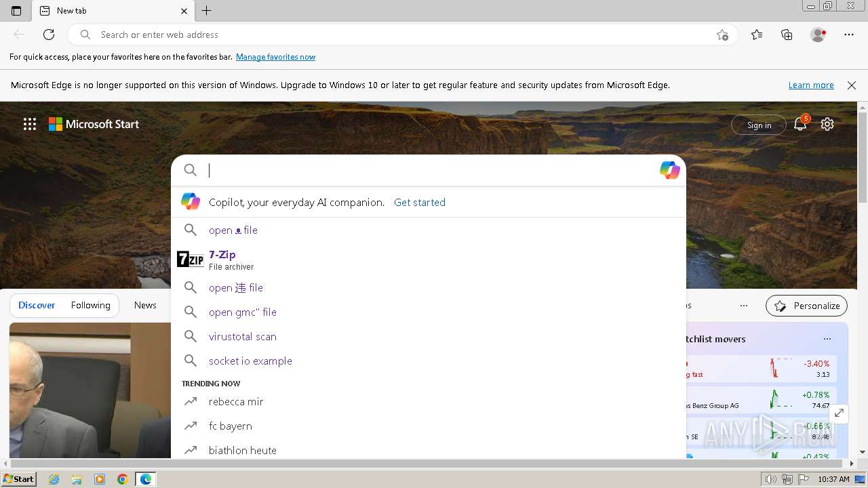Open File Explorer from taskbar
Viewport: 868px width, 488px height.
pyautogui.click(x=77, y=479)
